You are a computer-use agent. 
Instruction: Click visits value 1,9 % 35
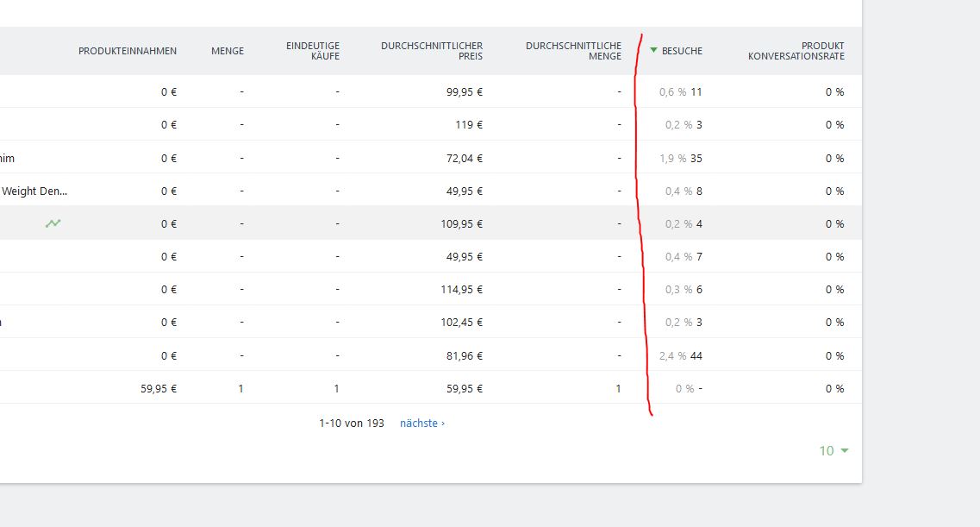click(681, 158)
